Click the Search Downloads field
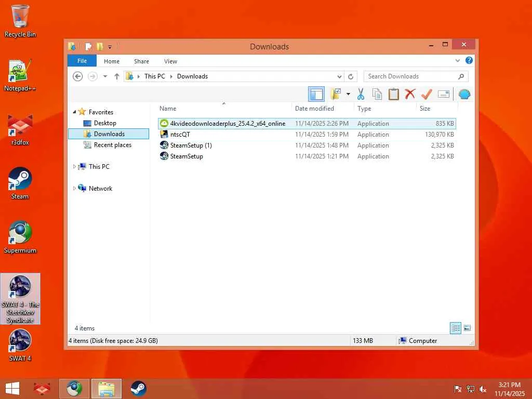532x399 pixels. 416,76
